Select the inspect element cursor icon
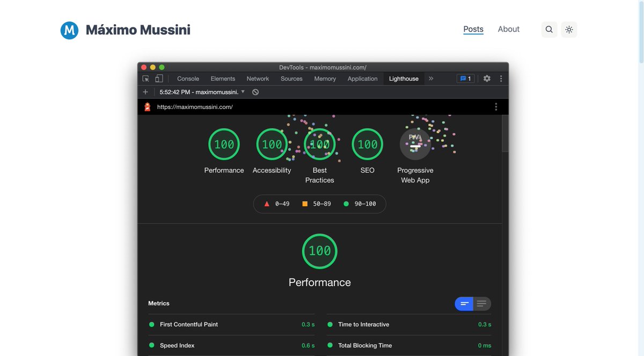Image resolution: width=644 pixels, height=356 pixels. click(145, 78)
